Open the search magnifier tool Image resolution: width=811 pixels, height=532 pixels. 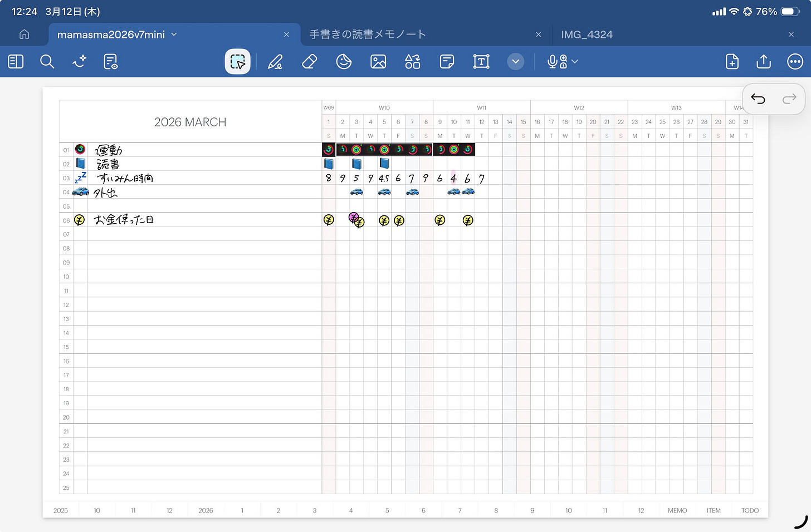[x=47, y=62]
